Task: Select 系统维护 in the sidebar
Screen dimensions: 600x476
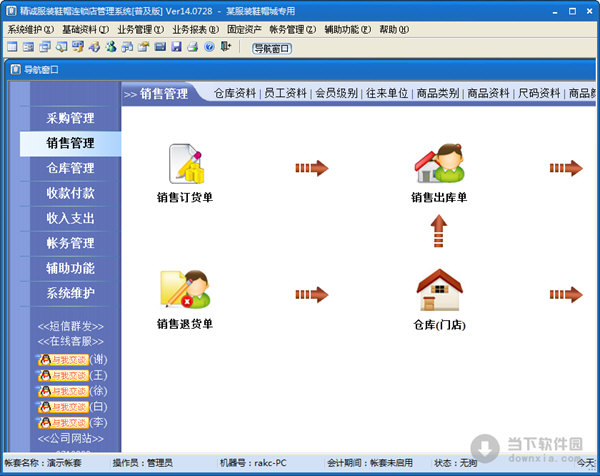Action: tap(70, 293)
